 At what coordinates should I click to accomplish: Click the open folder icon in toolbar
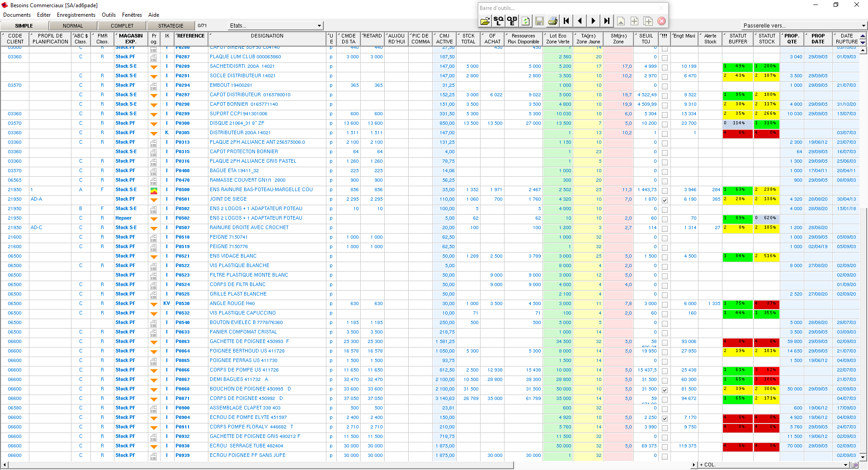485,21
